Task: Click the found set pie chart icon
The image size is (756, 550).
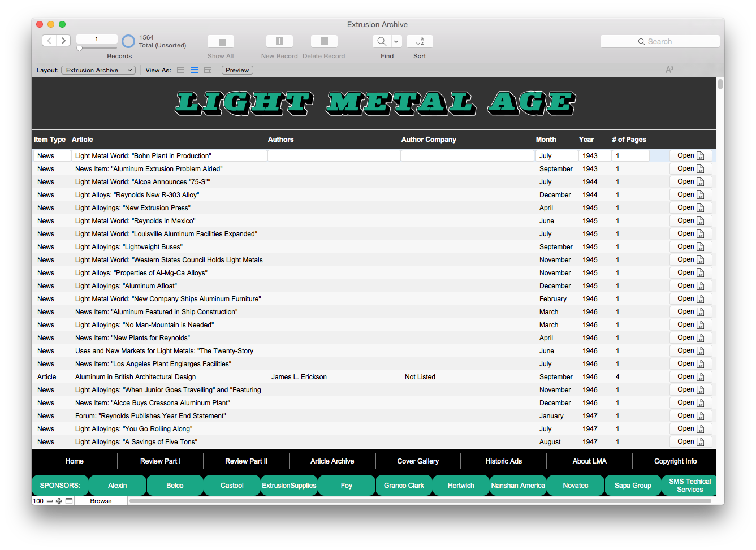Action: (x=129, y=41)
